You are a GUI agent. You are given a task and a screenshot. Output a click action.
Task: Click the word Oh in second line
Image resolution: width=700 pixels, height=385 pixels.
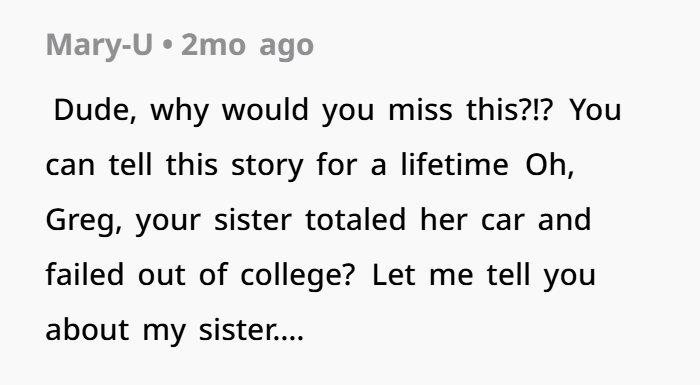pyautogui.click(x=550, y=165)
